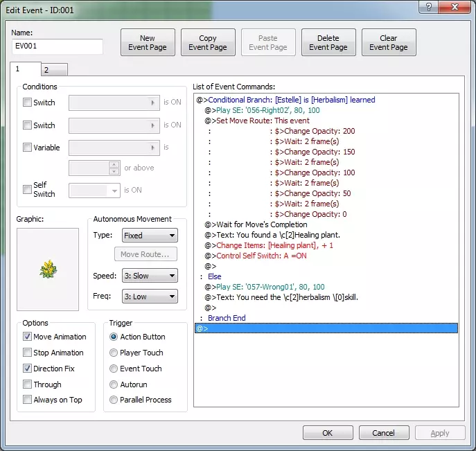Click the Paste Event Page button
This screenshot has width=476, height=451.
click(268, 42)
